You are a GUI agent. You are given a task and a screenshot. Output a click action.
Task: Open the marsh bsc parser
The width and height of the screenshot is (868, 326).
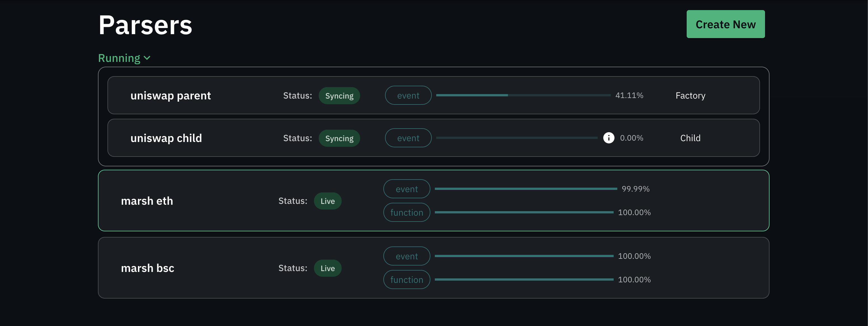pos(147,268)
